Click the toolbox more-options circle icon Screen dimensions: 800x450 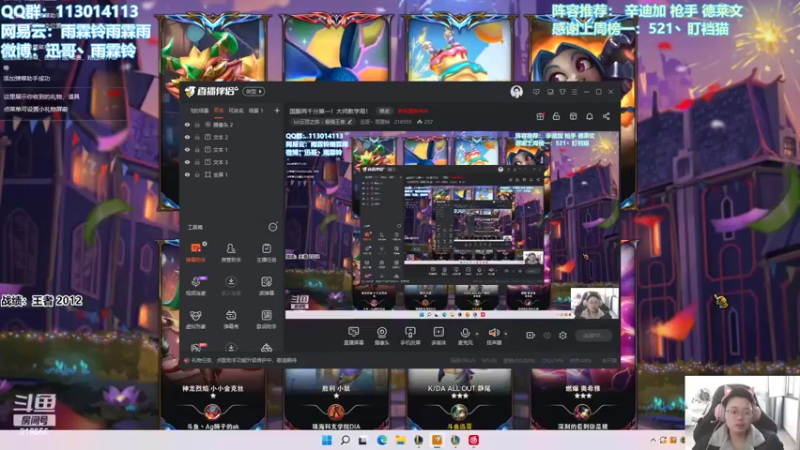(273, 227)
